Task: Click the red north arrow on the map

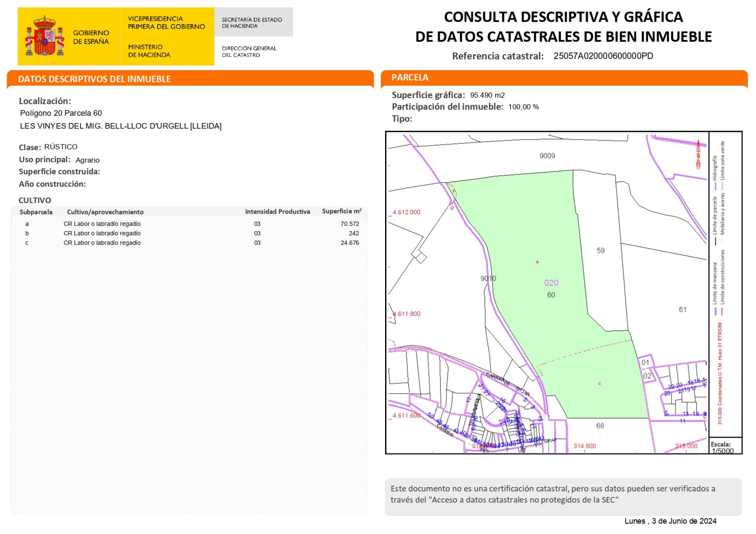Action: tap(698, 155)
